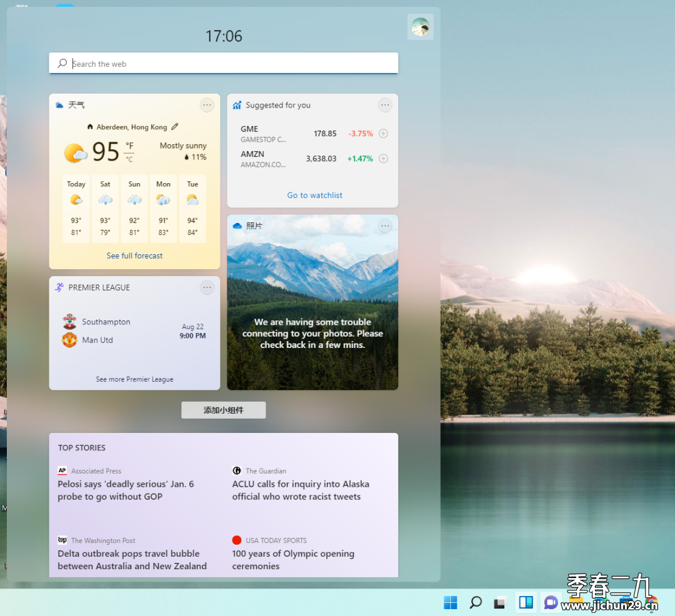Open Suggested for you widget options
This screenshot has width=675, height=616.
[385, 105]
